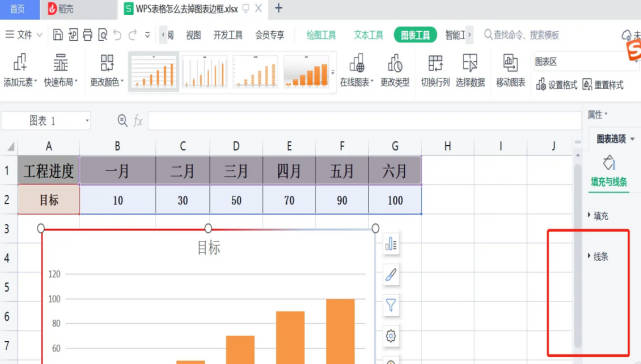Open the quick access toolbar customize dropdown
Viewport: 641px width, 364px height.
[147, 35]
